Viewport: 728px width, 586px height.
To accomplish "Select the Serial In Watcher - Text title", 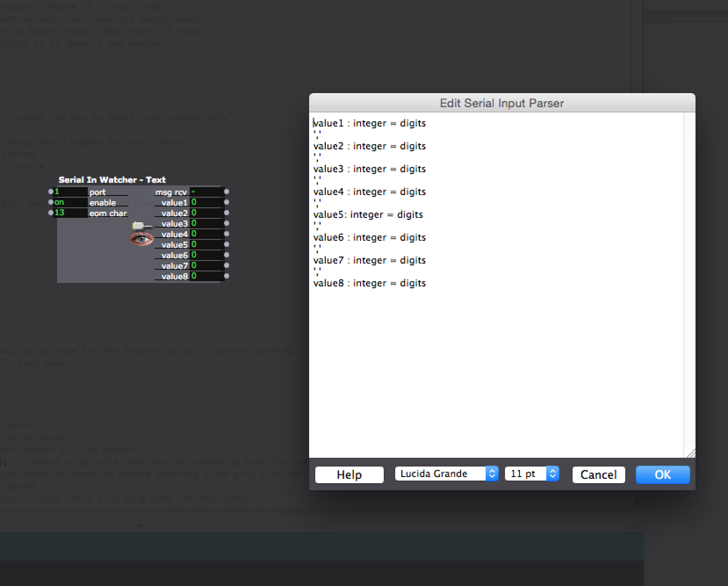I will coord(112,180).
